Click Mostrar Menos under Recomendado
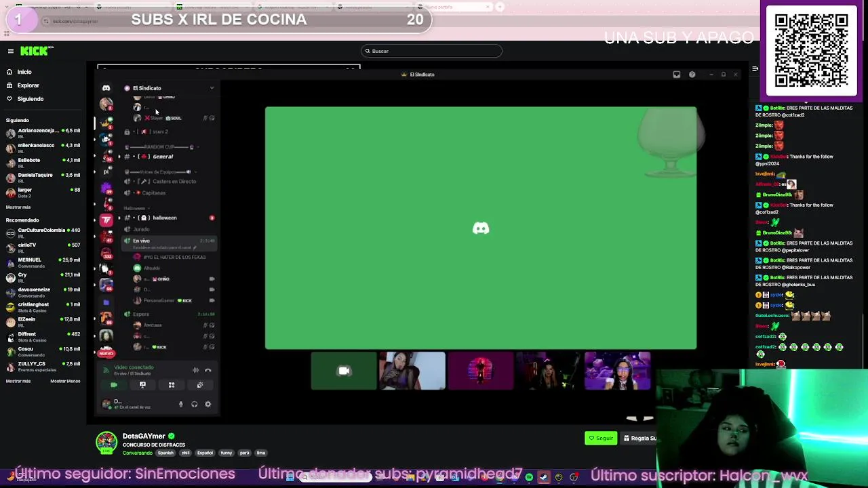The width and height of the screenshot is (868, 488). click(65, 382)
